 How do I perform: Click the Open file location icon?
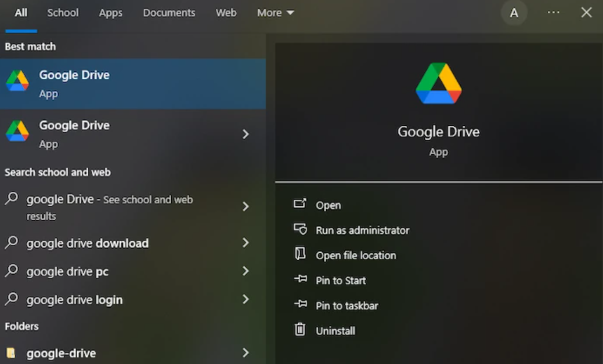click(301, 255)
